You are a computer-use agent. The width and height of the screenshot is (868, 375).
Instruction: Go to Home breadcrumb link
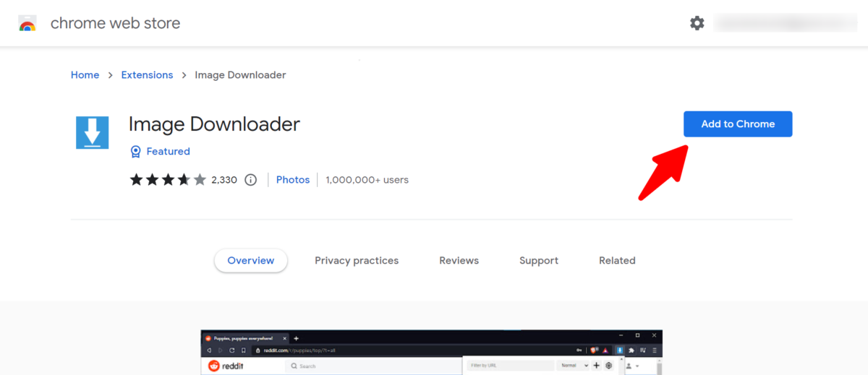tap(85, 75)
